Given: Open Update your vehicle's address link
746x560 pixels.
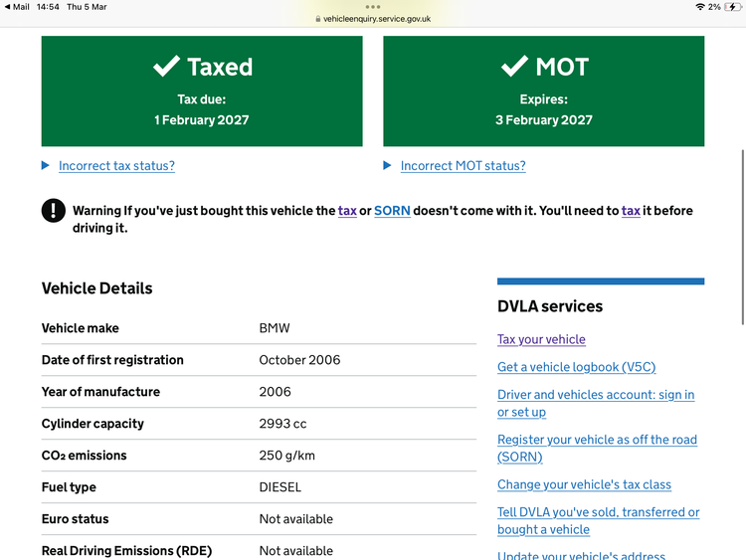Looking at the screenshot, I should [581, 555].
